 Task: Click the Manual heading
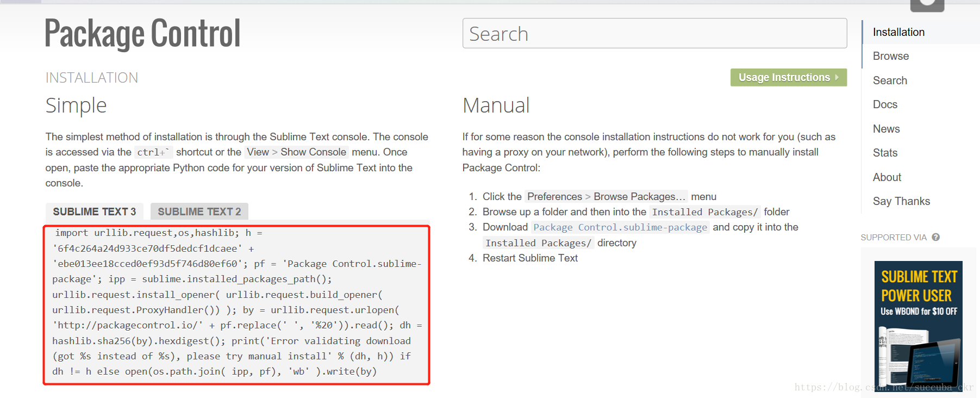496,105
